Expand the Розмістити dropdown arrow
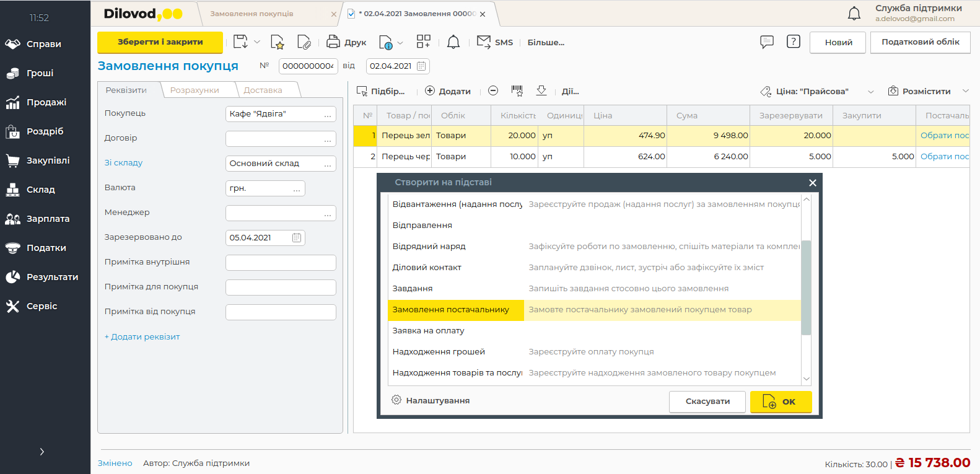The height and width of the screenshot is (474, 980). pos(965,91)
